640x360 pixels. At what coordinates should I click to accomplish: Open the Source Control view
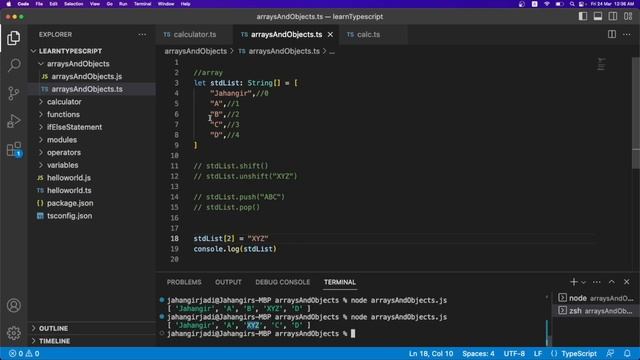click(13, 93)
